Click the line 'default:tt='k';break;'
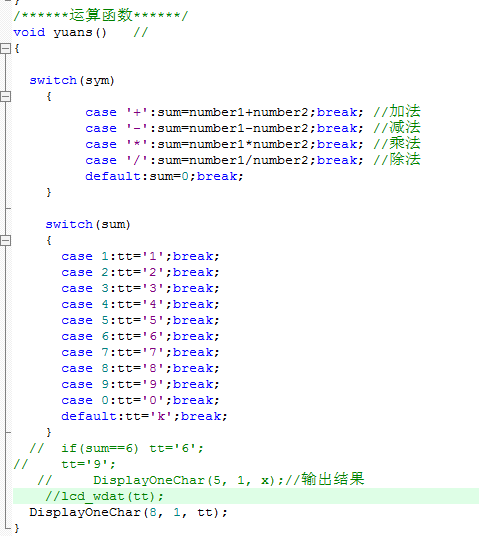The width and height of the screenshot is (479, 536). click(144, 417)
